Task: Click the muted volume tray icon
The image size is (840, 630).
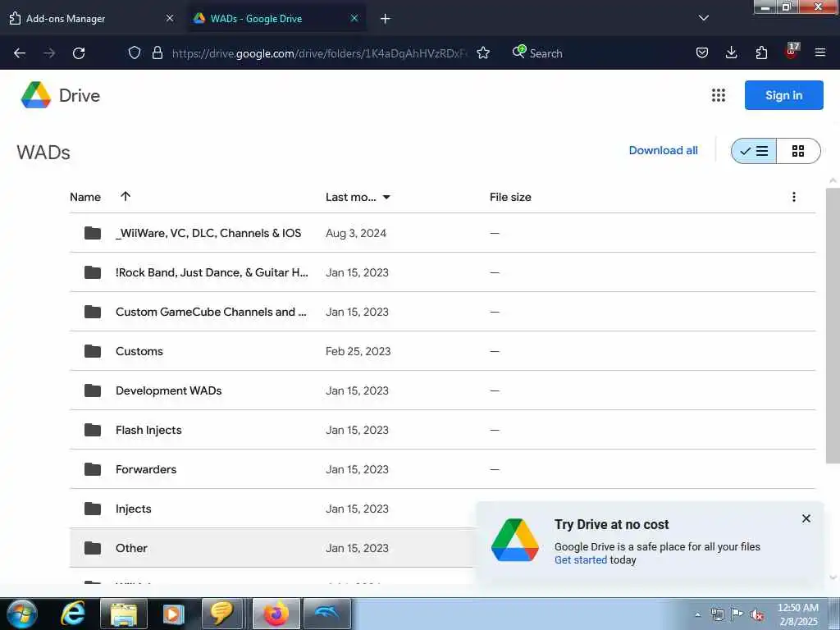Action: (x=757, y=614)
